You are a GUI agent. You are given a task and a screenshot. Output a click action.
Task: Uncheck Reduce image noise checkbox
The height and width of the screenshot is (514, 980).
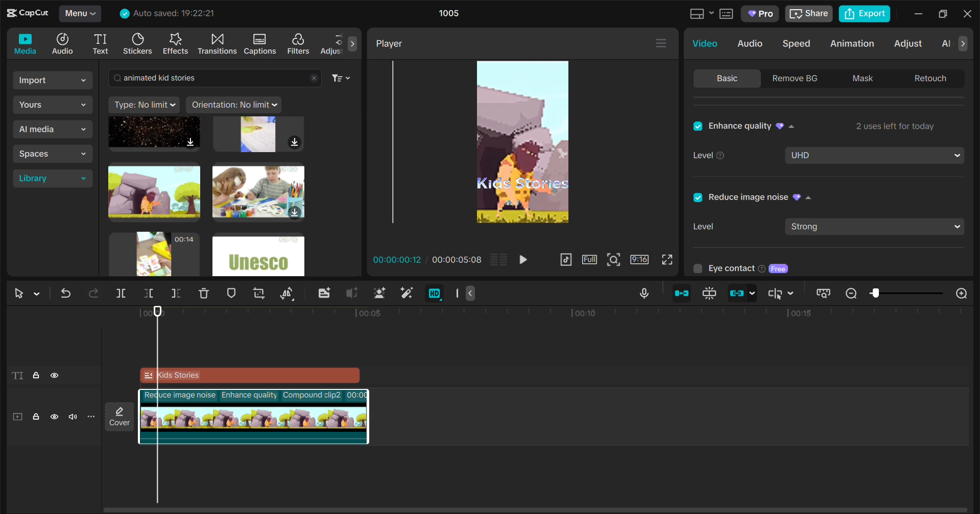click(698, 198)
